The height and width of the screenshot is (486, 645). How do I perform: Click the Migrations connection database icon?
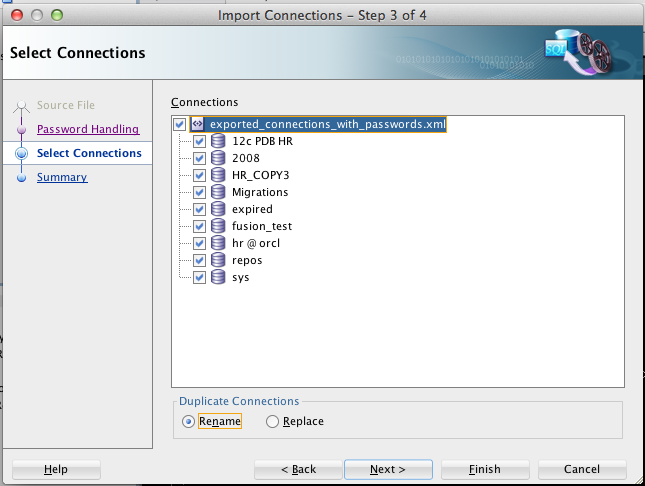(x=218, y=192)
